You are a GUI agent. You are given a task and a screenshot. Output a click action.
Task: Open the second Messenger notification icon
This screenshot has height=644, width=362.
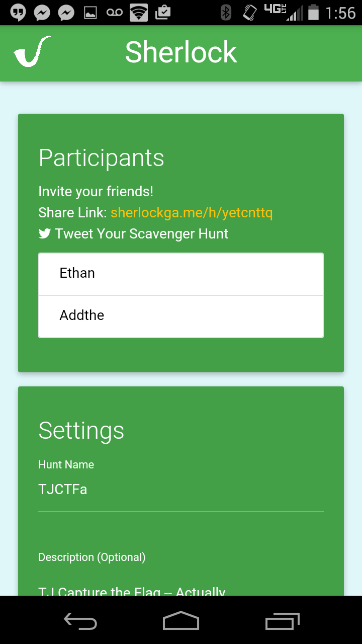tap(66, 13)
